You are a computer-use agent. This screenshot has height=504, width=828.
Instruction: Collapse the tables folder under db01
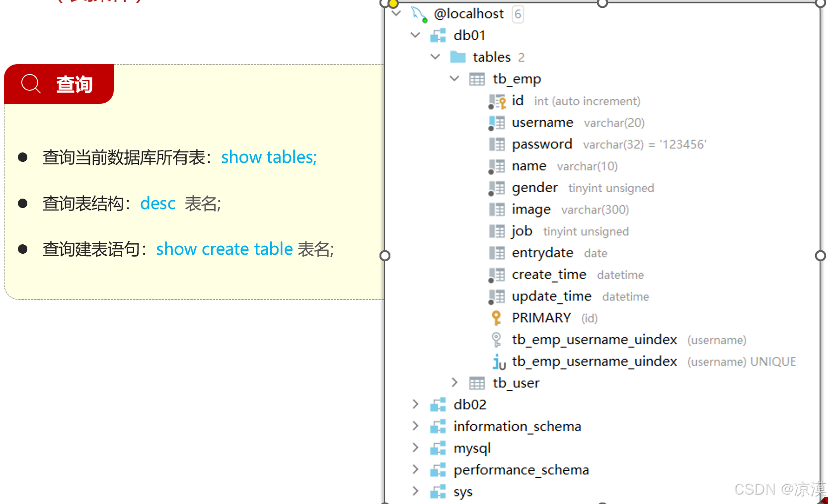(435, 57)
